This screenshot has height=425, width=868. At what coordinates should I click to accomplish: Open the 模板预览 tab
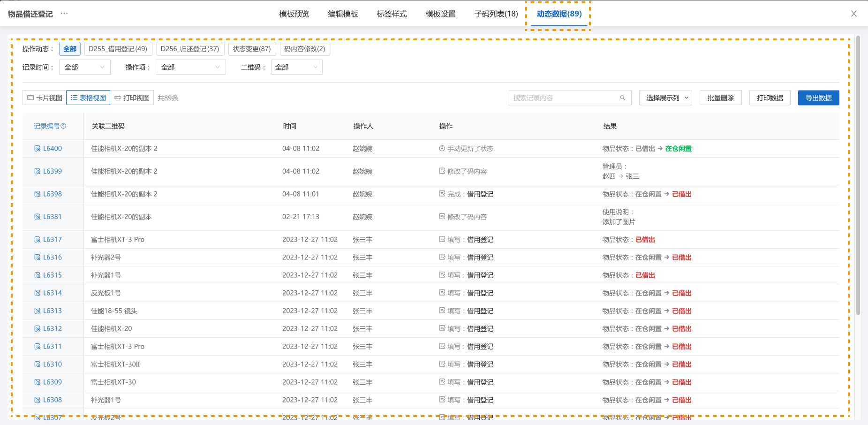(x=294, y=14)
